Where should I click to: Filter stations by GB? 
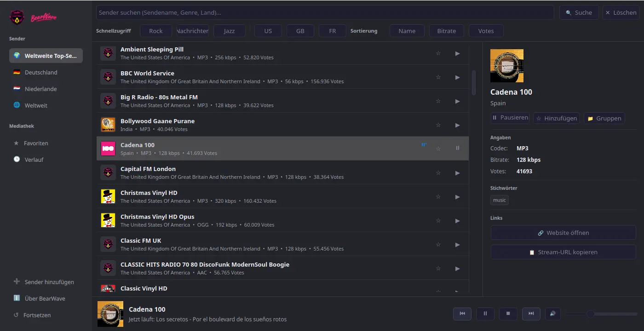300,31
